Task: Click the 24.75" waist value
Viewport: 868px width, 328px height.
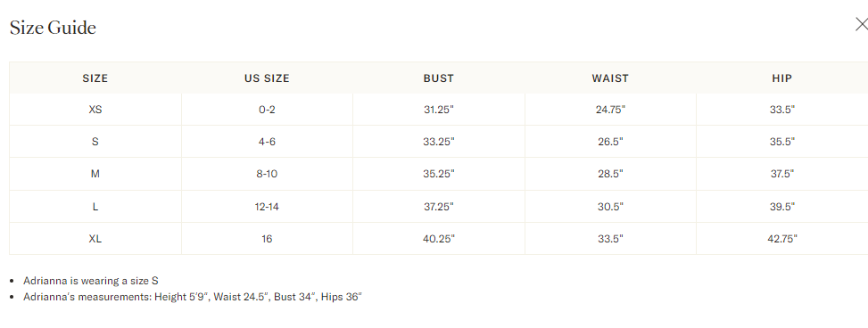Action: pos(610,110)
